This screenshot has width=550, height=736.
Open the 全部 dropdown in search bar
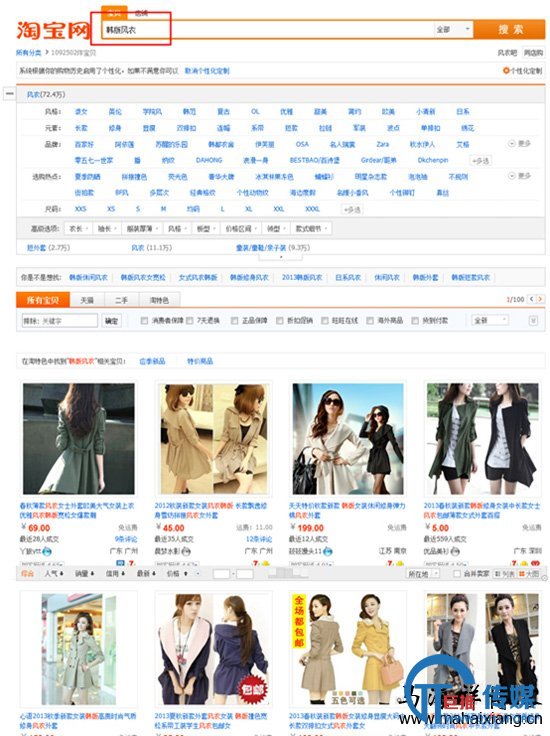click(453, 30)
